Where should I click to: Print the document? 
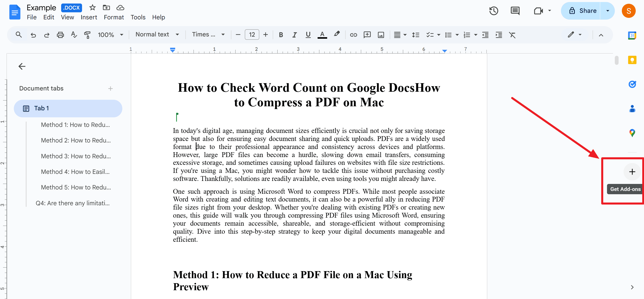coord(60,35)
